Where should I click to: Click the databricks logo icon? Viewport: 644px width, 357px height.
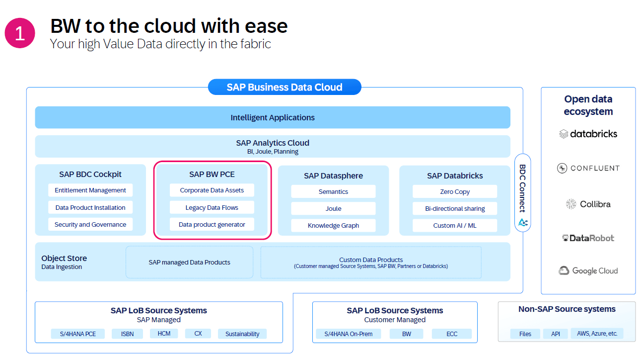coord(564,134)
